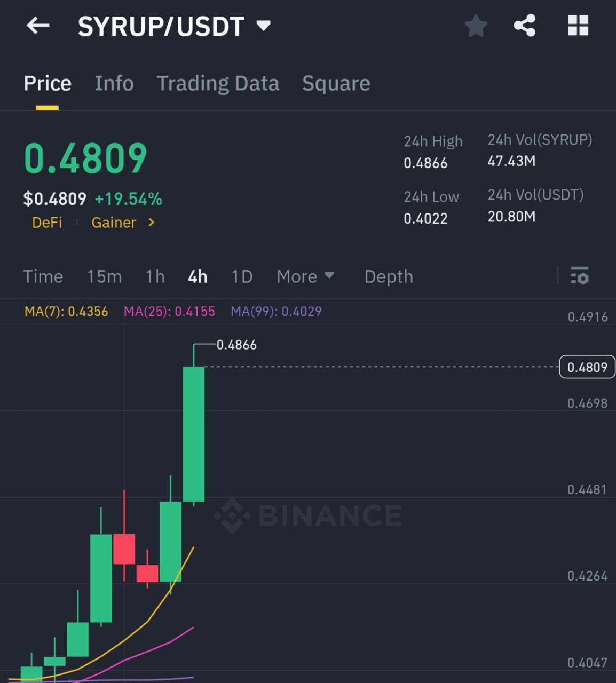The width and height of the screenshot is (616, 683).
Task: Tap the 24h Vol(USDT) label
Action: [x=535, y=195]
